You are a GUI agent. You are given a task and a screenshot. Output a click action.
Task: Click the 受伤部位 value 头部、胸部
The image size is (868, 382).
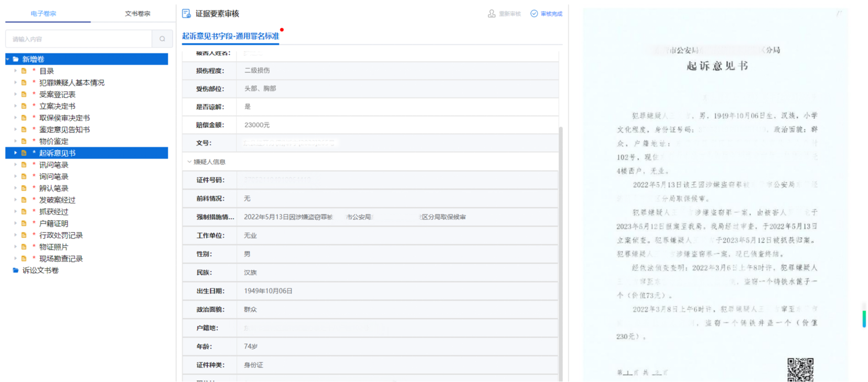[260, 88]
